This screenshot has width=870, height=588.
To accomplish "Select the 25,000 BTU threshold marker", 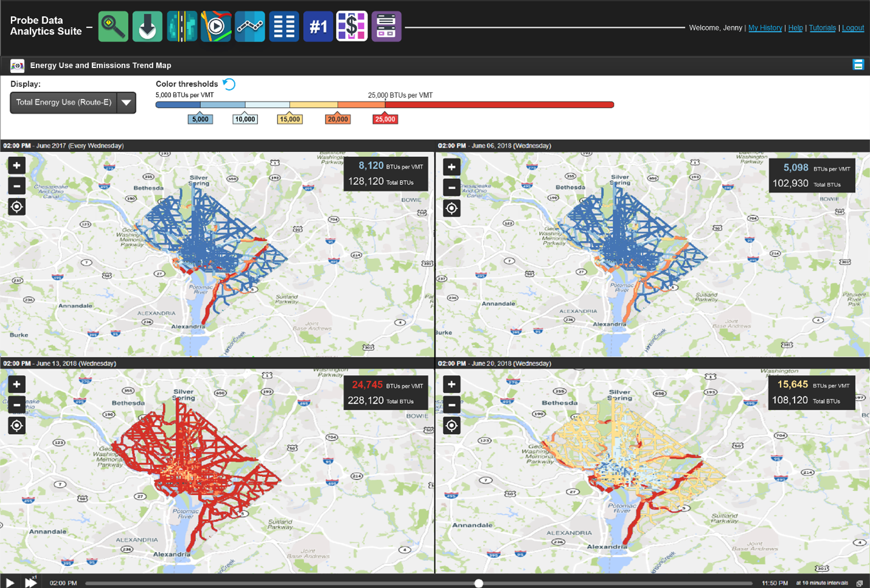I will coord(385,119).
